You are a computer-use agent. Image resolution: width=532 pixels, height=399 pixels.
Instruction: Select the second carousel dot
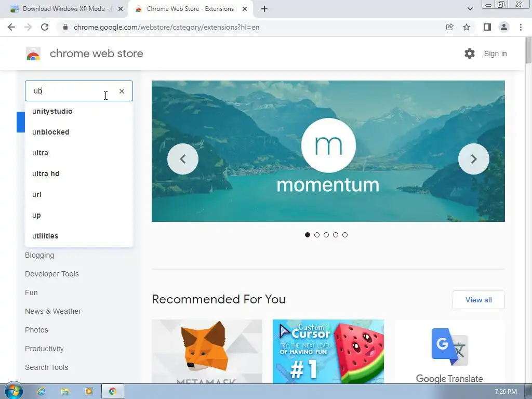point(317,235)
